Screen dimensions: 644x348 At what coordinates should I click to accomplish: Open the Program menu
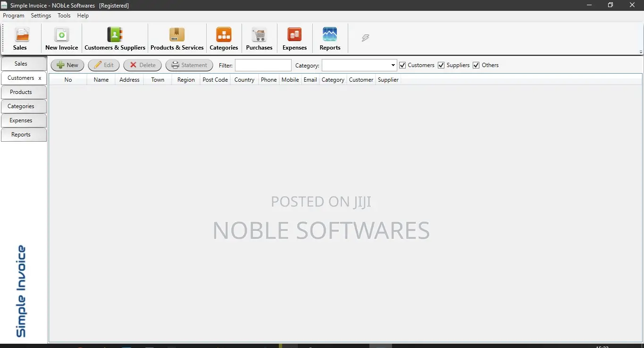[14, 16]
